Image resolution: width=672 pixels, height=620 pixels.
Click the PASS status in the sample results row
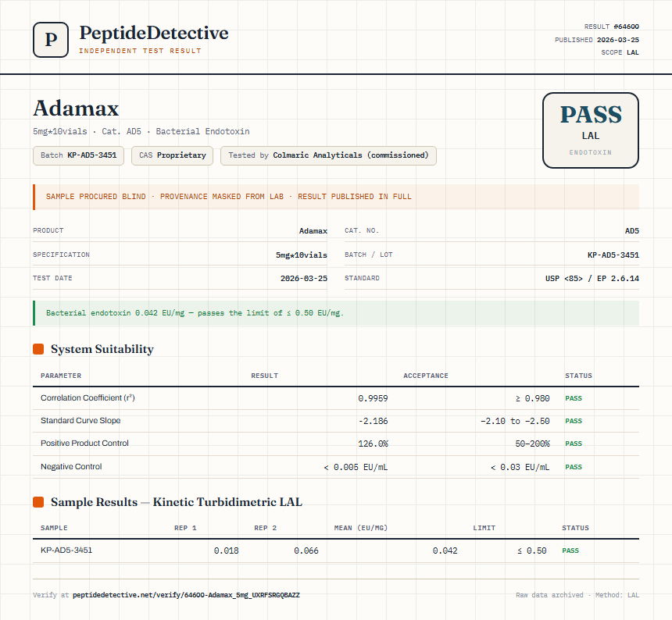point(570,551)
